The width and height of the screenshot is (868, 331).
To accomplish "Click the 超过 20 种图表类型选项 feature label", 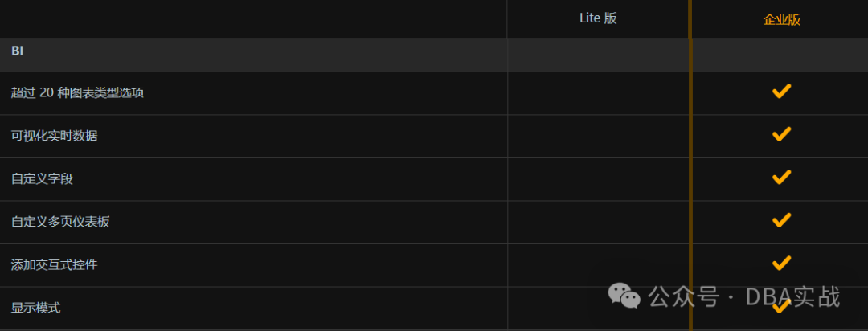I will 77,93.
